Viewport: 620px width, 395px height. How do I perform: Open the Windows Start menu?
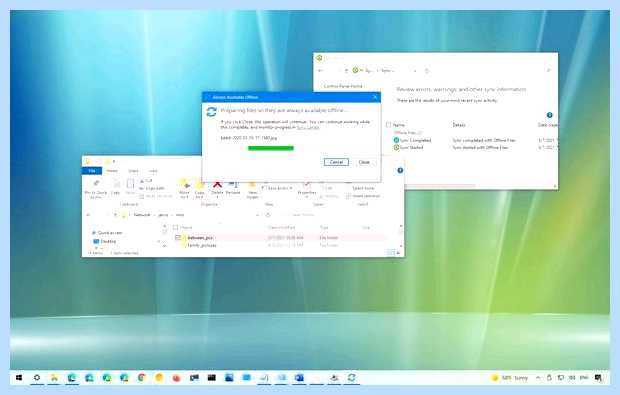pos(19,378)
